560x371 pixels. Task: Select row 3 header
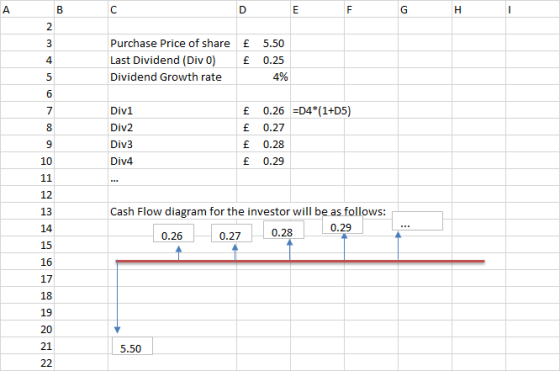click(x=28, y=43)
